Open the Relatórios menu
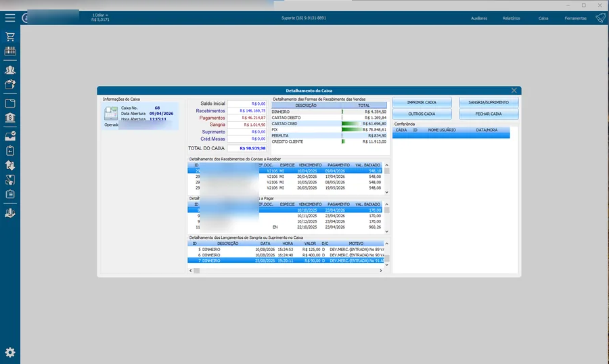The image size is (609, 364). click(511, 18)
